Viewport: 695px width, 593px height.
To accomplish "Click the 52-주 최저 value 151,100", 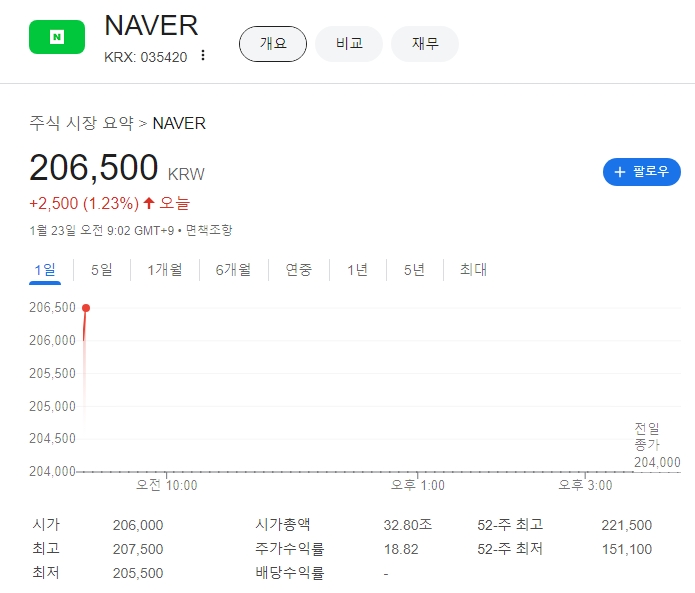I will [626, 549].
